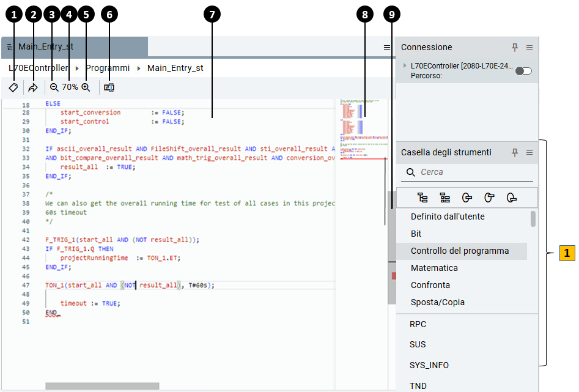The height and width of the screenshot is (392, 579).
Task: Click the zoom in magnifier icon
Action: click(86, 87)
